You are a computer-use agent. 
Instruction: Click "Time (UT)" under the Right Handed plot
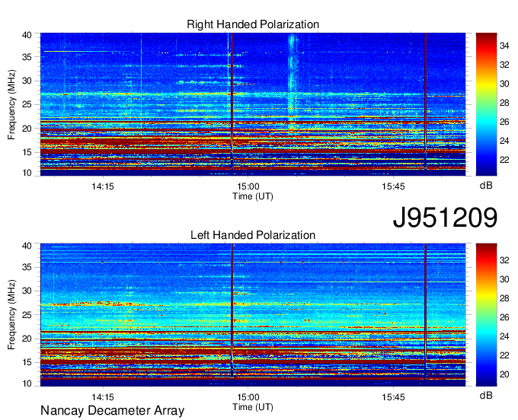click(x=253, y=196)
